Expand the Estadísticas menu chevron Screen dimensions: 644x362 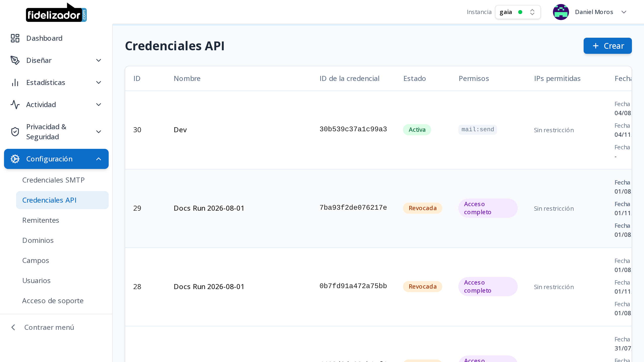[99, 82]
